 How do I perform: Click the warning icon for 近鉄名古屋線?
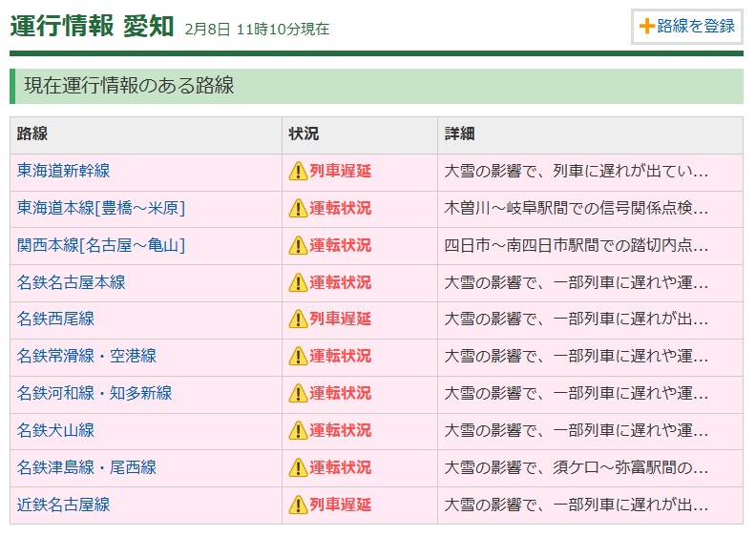click(x=298, y=505)
